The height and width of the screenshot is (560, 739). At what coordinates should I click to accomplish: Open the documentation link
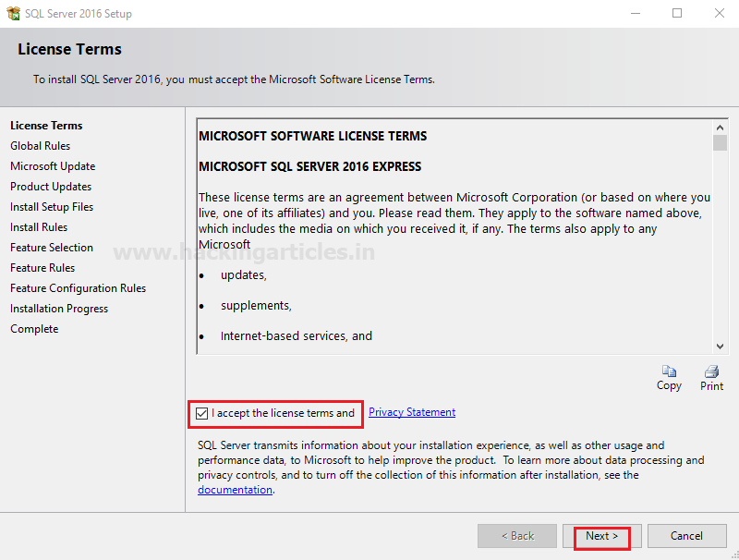click(x=235, y=490)
